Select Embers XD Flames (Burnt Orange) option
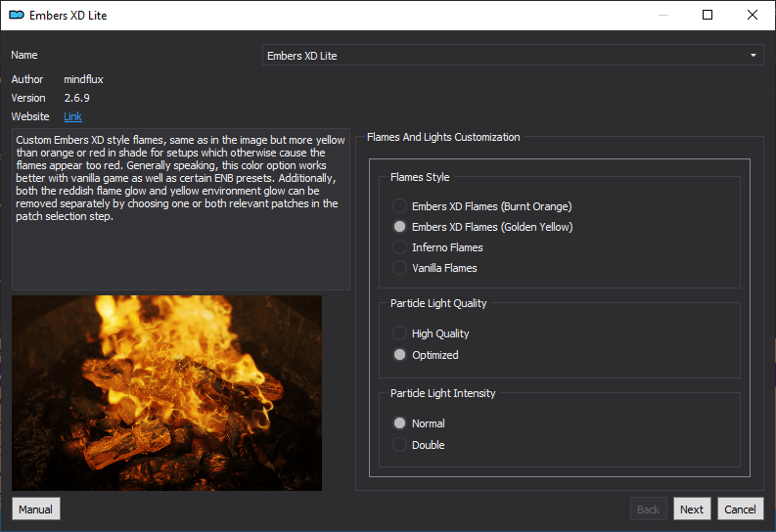The image size is (776, 532). (482, 206)
